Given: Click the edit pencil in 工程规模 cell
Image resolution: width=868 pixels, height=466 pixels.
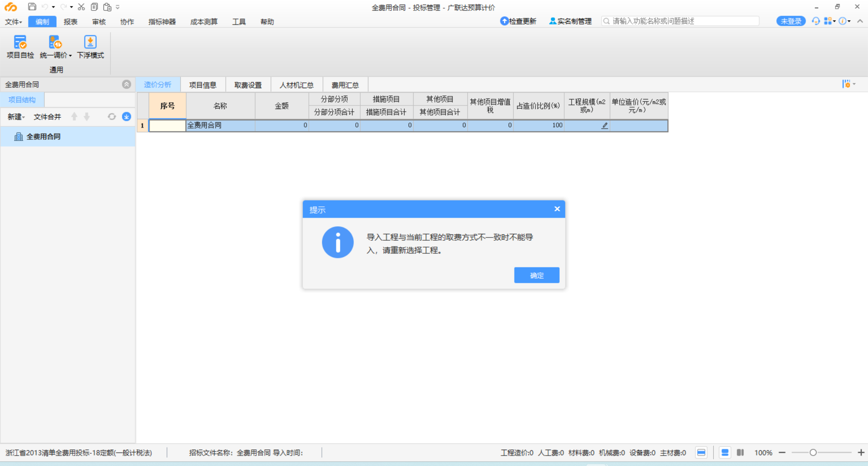Looking at the screenshot, I should pyautogui.click(x=604, y=125).
